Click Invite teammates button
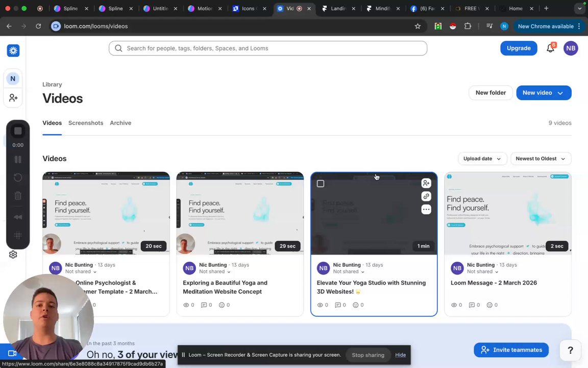The width and height of the screenshot is (588, 368). point(511,350)
